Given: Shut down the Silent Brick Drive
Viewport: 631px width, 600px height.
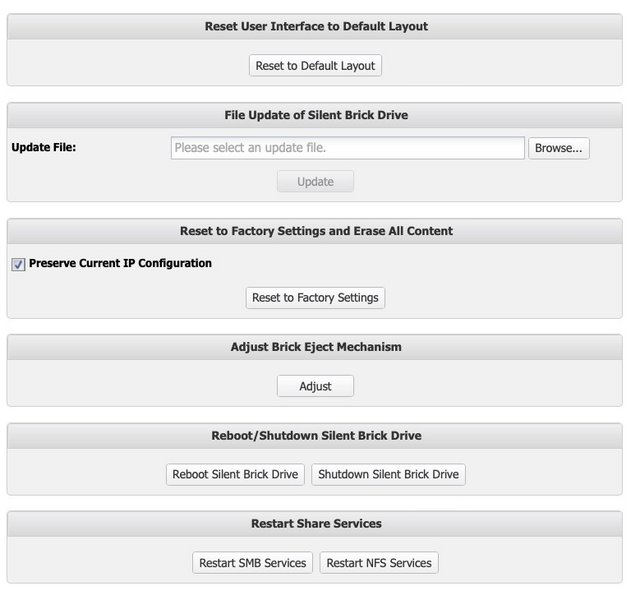Looking at the screenshot, I should [x=388, y=474].
